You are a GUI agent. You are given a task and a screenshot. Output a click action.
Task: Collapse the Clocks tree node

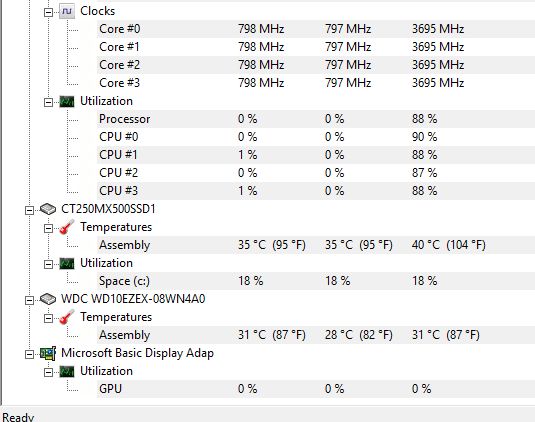48,13
